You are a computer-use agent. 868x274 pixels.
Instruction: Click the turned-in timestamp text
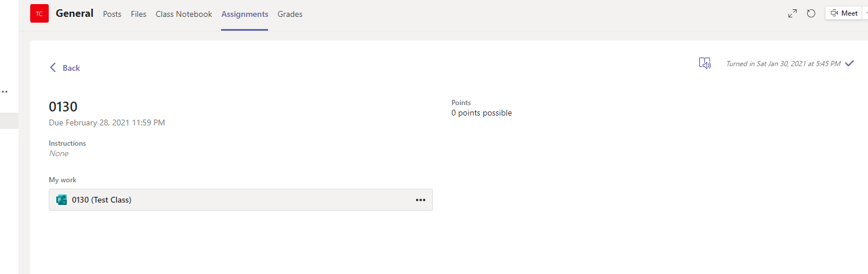783,64
